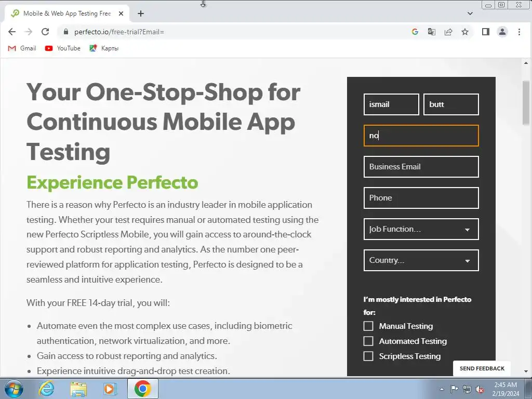Focus the first name field 'ismail'

click(x=391, y=104)
